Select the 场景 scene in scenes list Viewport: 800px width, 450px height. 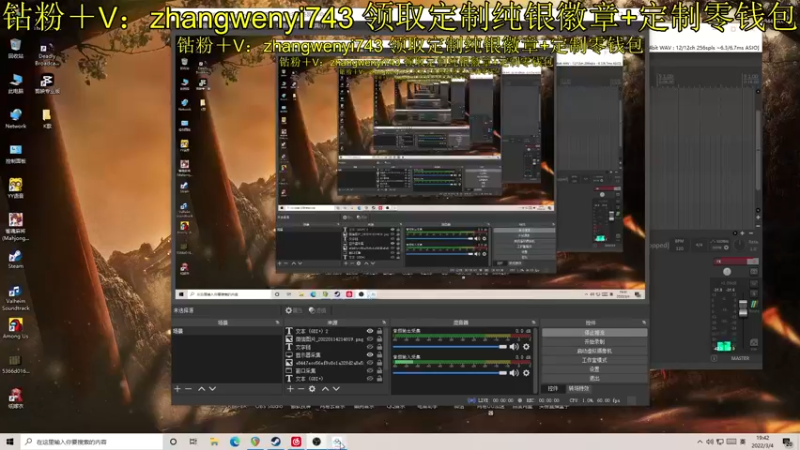pos(227,331)
